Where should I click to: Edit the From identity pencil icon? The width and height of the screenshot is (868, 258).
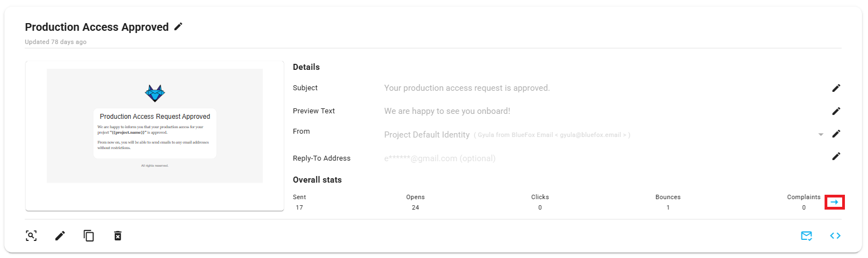(836, 134)
